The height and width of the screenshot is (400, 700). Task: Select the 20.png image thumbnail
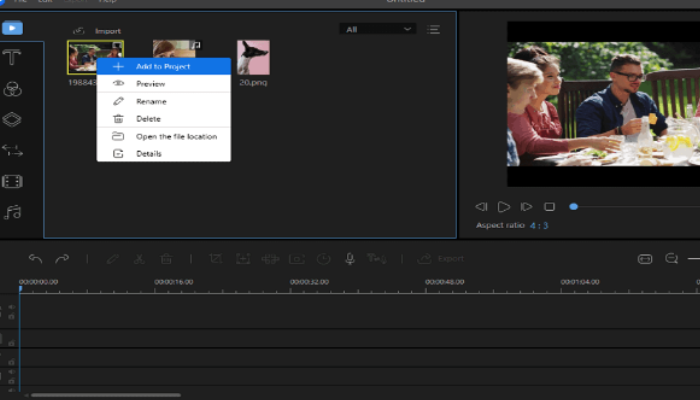tap(253, 58)
